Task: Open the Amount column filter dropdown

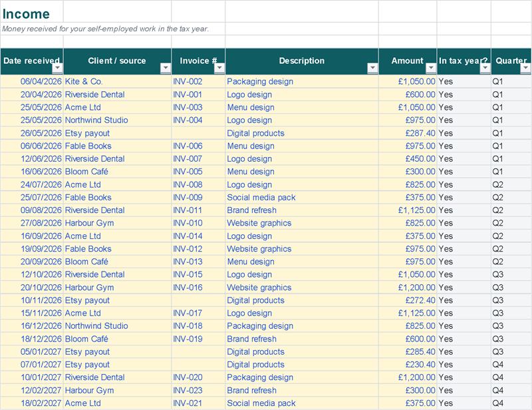Action: [x=431, y=68]
